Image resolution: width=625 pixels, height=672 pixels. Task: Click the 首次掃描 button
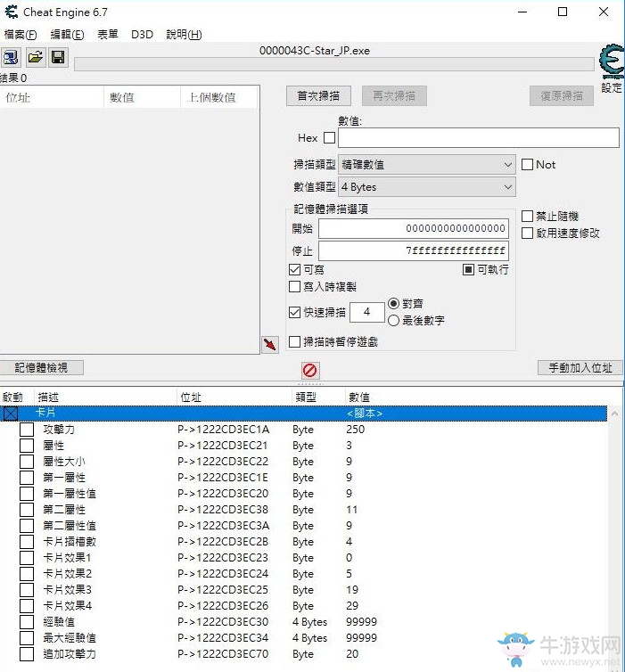[x=318, y=96]
